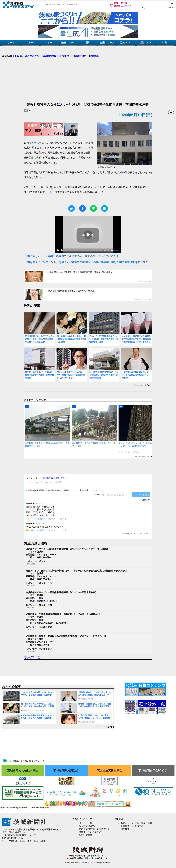
Task: Open the 特集コンテンツ banner
Action: (x=145, y=689)
